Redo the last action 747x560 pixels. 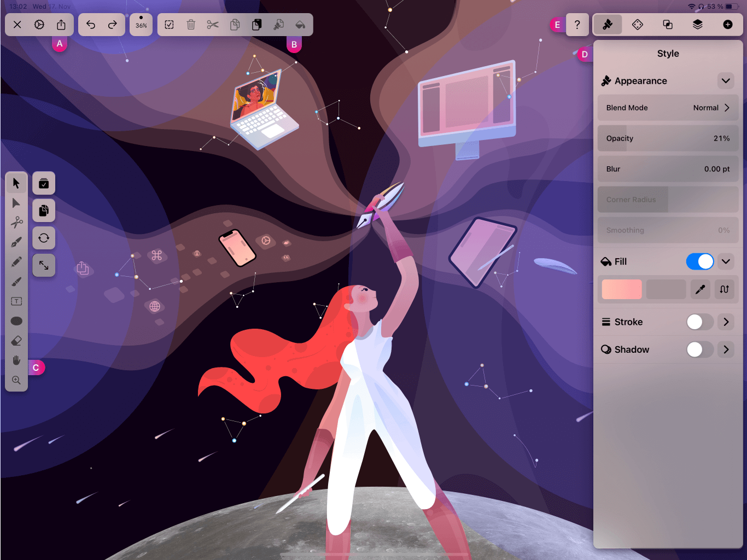pyautogui.click(x=113, y=25)
